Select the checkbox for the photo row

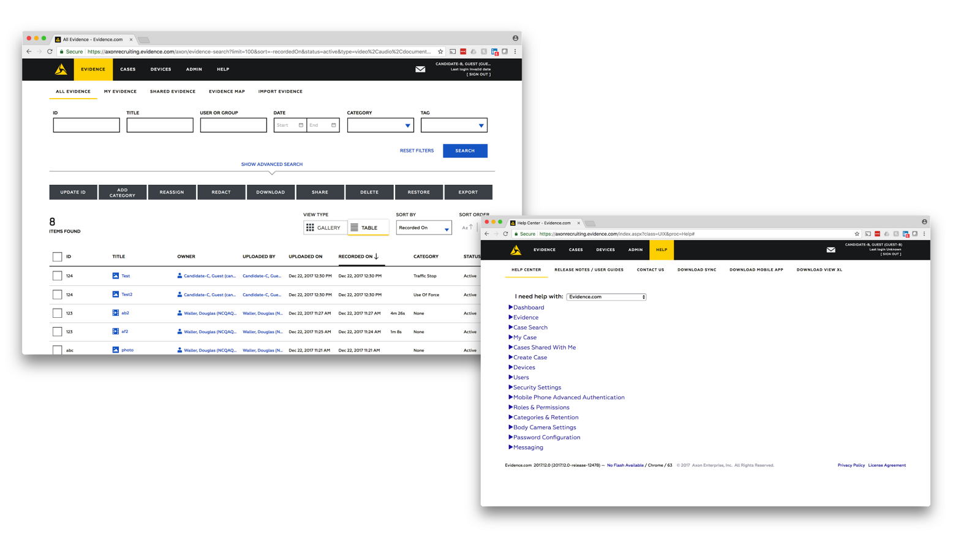[x=57, y=350]
